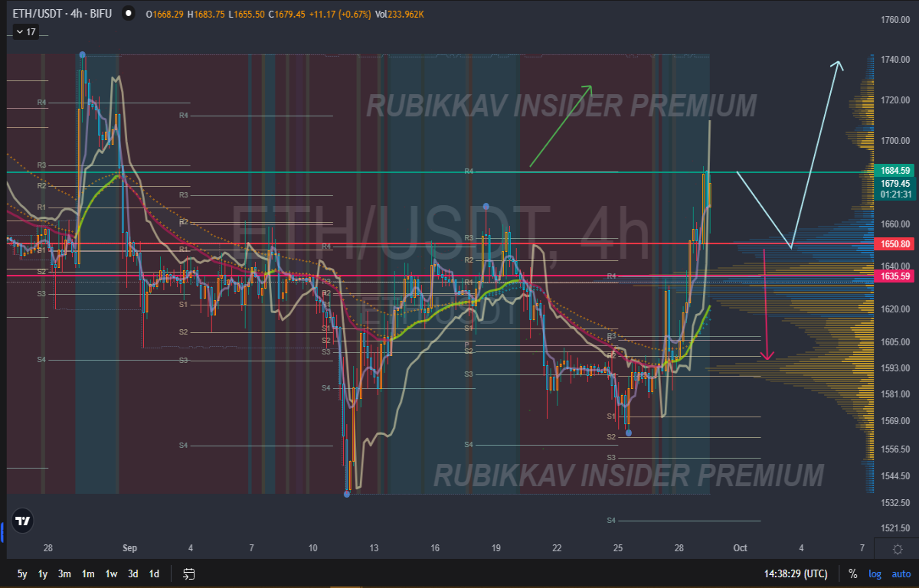The height and width of the screenshot is (588, 919).
Task: Expand the collapsed 17 indicators legend
Action: click(x=25, y=32)
